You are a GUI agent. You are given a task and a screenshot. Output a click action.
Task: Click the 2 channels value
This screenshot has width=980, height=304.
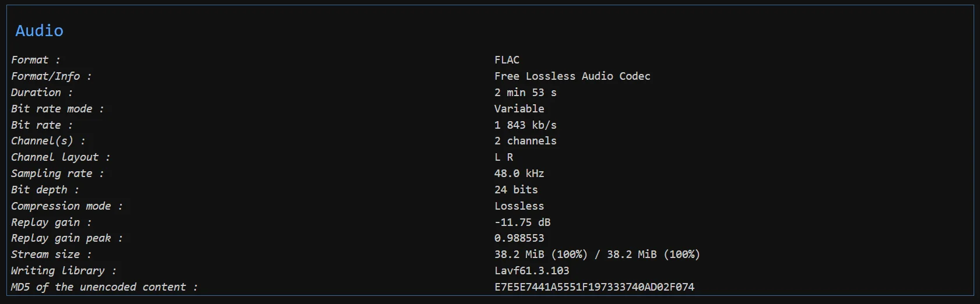(x=525, y=141)
